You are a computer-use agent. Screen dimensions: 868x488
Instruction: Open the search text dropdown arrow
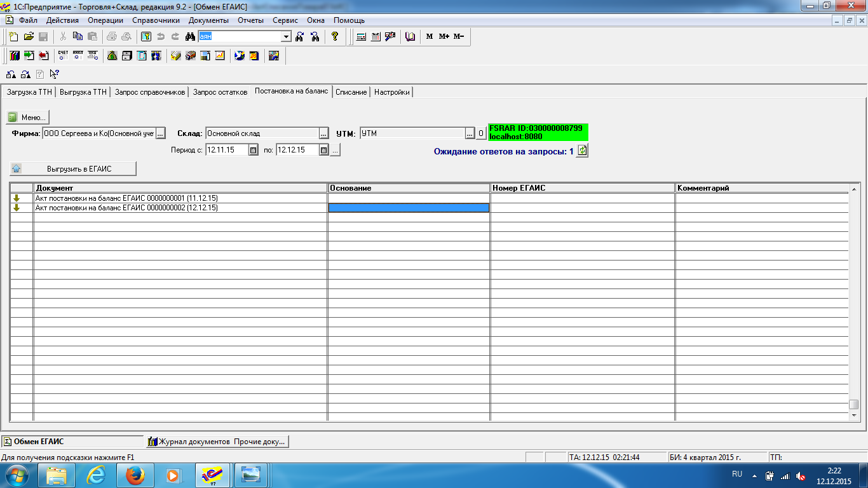tap(286, 37)
